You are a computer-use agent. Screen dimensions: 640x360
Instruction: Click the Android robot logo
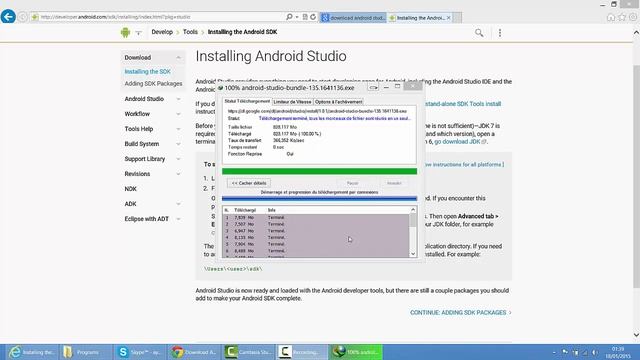point(125,32)
